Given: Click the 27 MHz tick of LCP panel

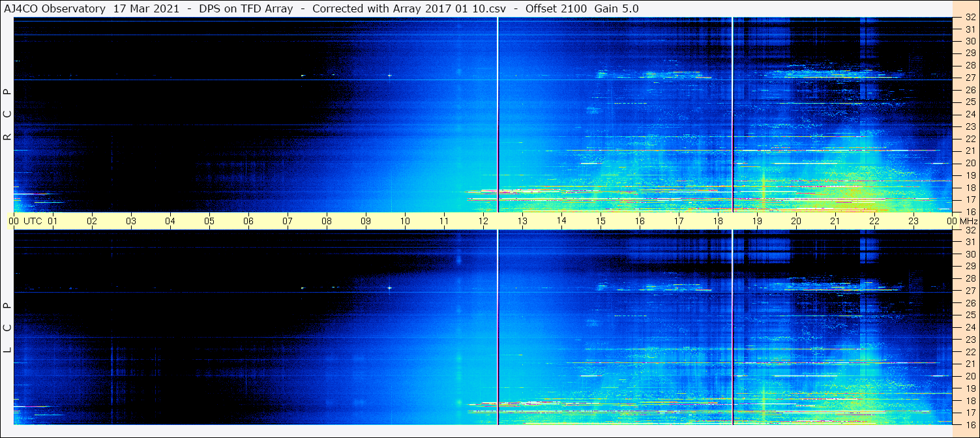Looking at the screenshot, I should (x=970, y=291).
